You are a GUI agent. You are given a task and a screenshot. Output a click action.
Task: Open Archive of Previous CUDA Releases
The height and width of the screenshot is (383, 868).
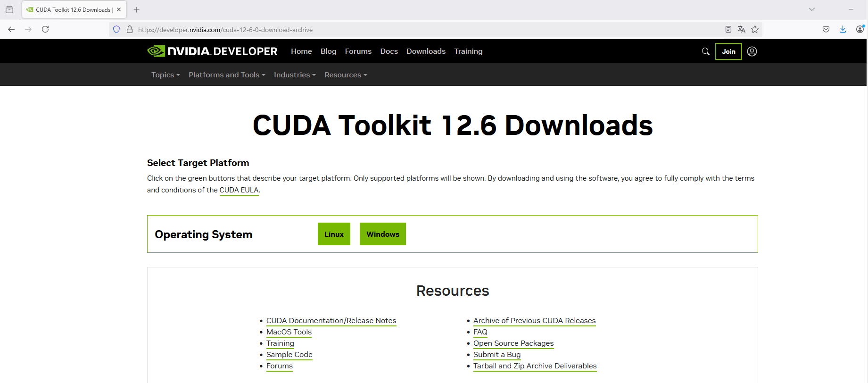click(535, 321)
